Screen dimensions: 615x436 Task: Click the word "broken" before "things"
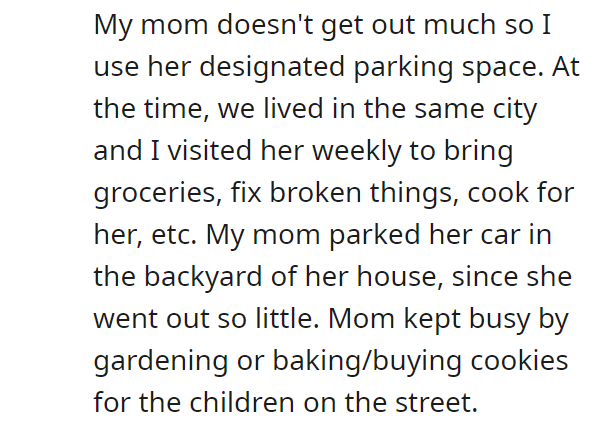coord(315,193)
